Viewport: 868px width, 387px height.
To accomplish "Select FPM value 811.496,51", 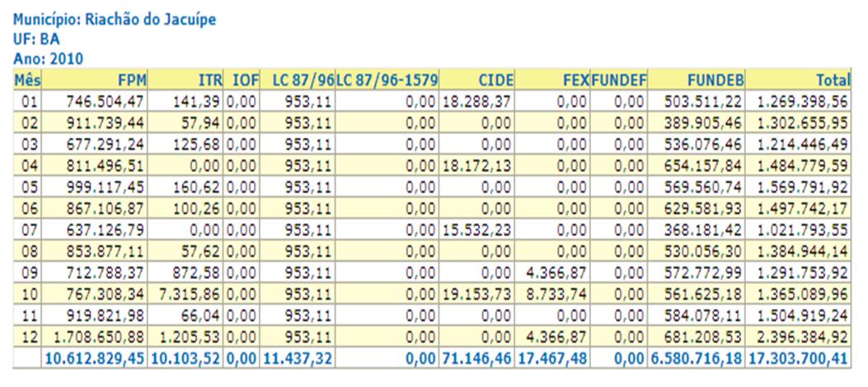I will [x=106, y=166].
